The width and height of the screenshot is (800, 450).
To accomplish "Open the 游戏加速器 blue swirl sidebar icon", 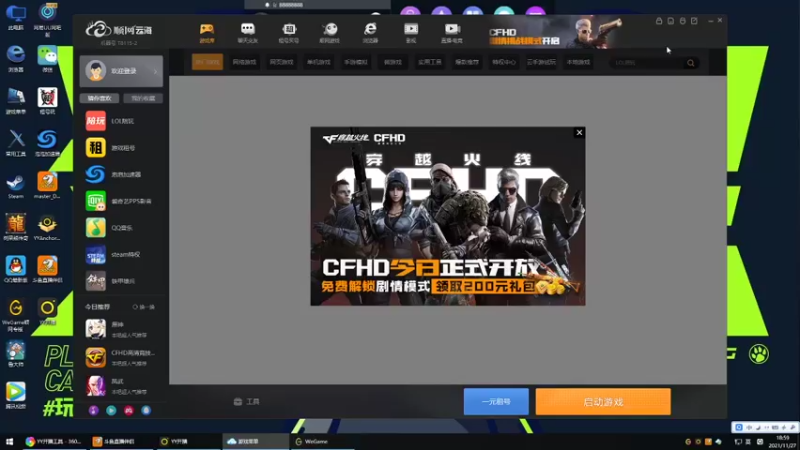I will click(x=95, y=174).
